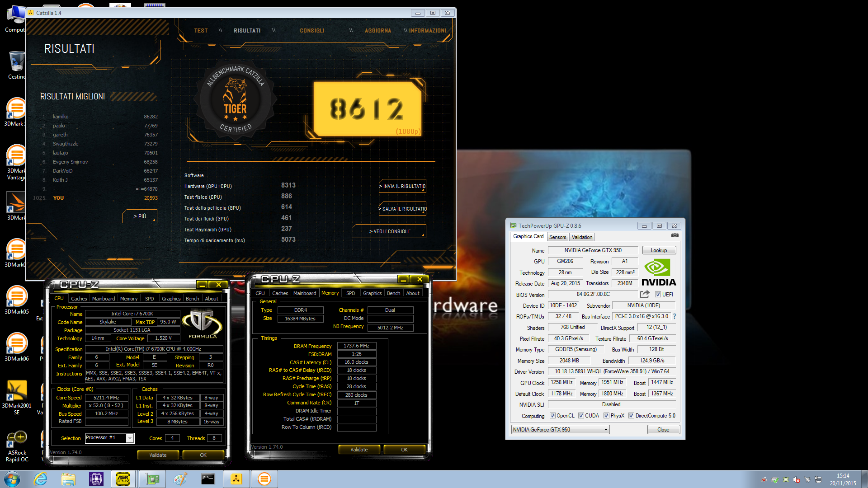Screen dimensions: 868x488
Task: Click the taskbar clock showing 15:14
Action: point(843,479)
